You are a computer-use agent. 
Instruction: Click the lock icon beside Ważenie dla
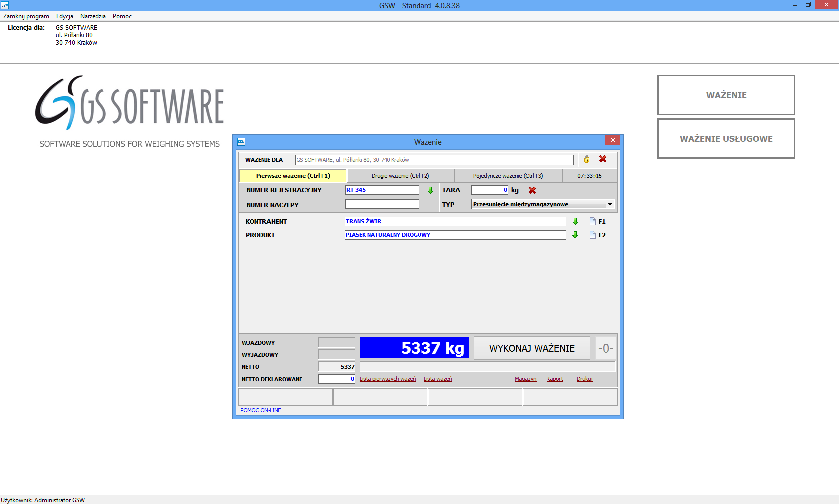pos(587,159)
